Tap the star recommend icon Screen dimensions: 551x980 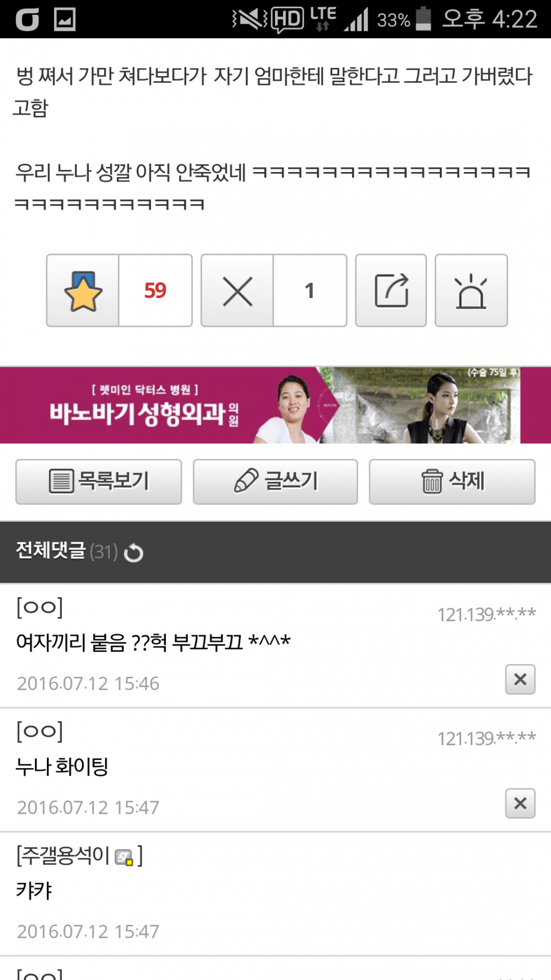pos(83,291)
